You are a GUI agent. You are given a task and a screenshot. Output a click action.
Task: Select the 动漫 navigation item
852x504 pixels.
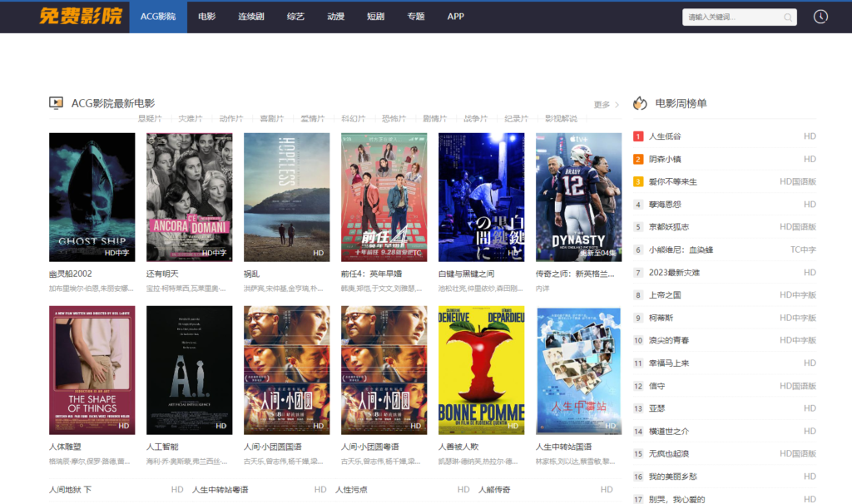click(336, 17)
